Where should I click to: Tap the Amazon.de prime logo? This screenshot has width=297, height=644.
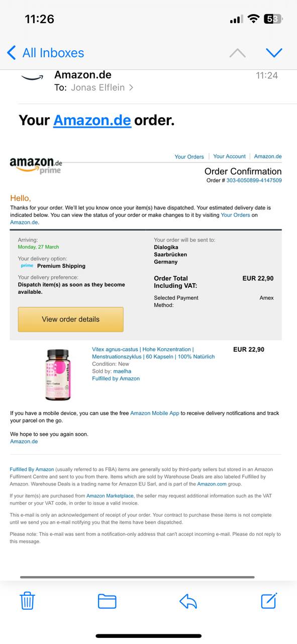point(36,165)
